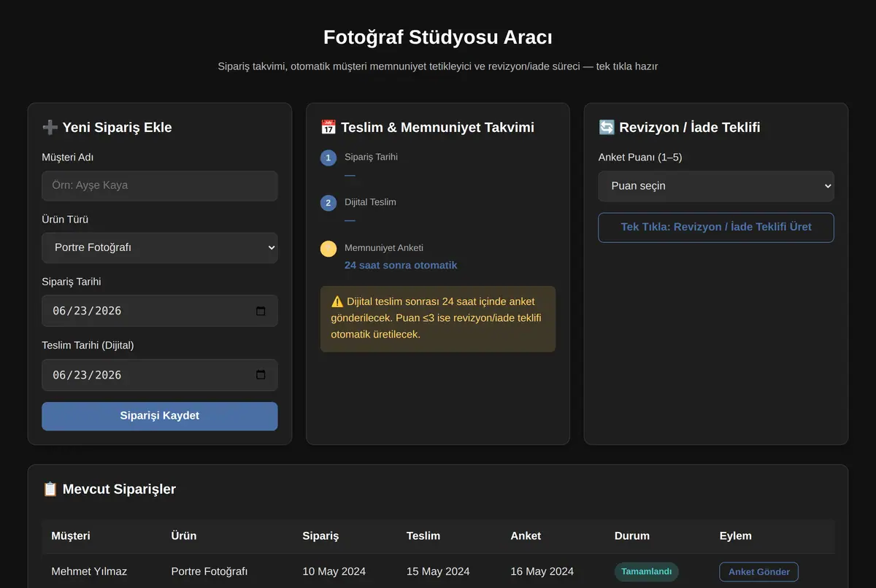
Task: Click calendar emoji in Teslim & Memnuniyet heading
Action: pos(328,128)
